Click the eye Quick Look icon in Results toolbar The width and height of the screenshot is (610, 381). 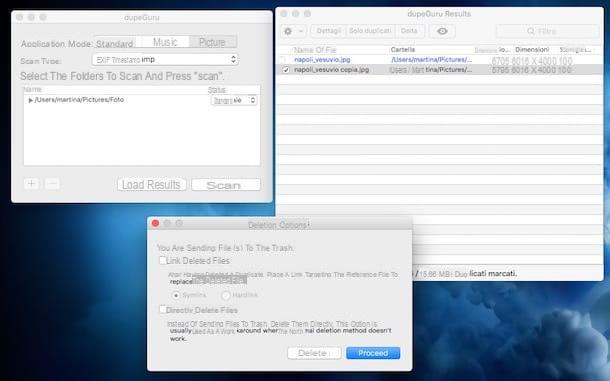442,31
